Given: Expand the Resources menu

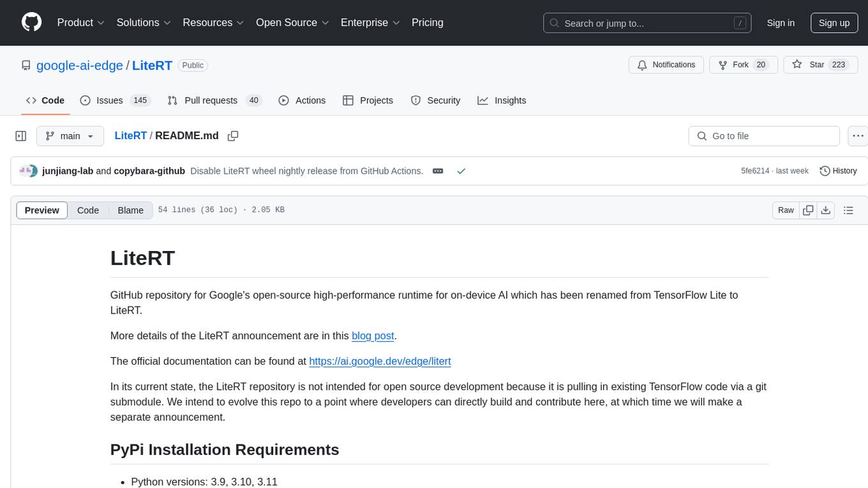Looking at the screenshot, I should 213,22.
